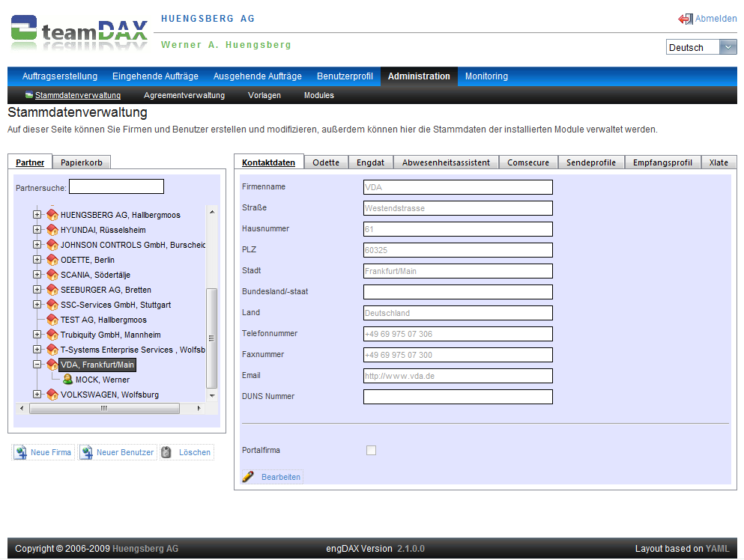
Task: Click the horizontal scrollbar thumb in partner tree
Action: (104, 408)
